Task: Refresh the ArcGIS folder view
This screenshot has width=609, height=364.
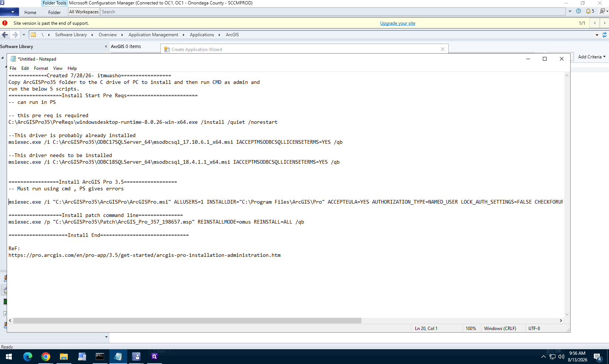Action: pos(605,35)
